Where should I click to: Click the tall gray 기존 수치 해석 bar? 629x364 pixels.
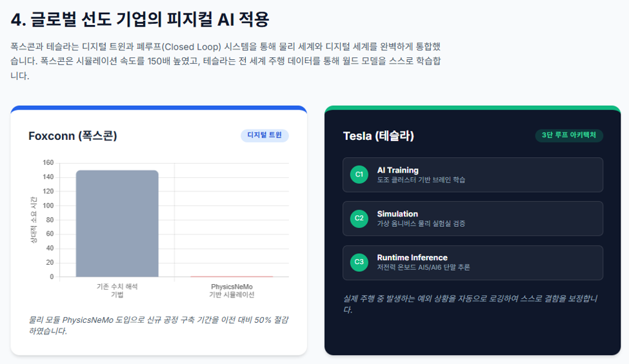(117, 224)
